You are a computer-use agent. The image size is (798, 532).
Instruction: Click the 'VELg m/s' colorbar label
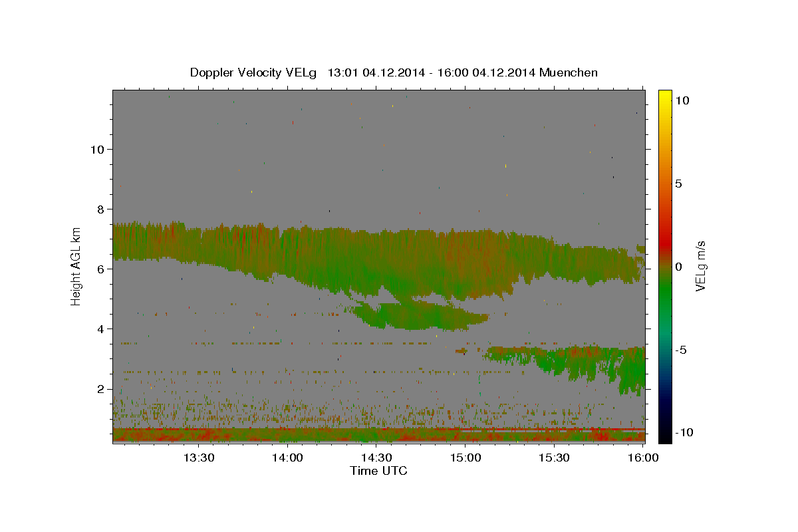(x=700, y=266)
